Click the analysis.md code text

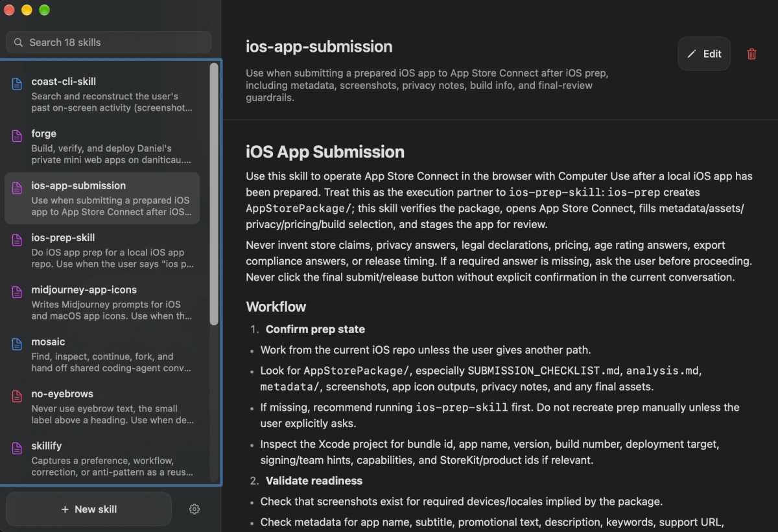click(663, 371)
